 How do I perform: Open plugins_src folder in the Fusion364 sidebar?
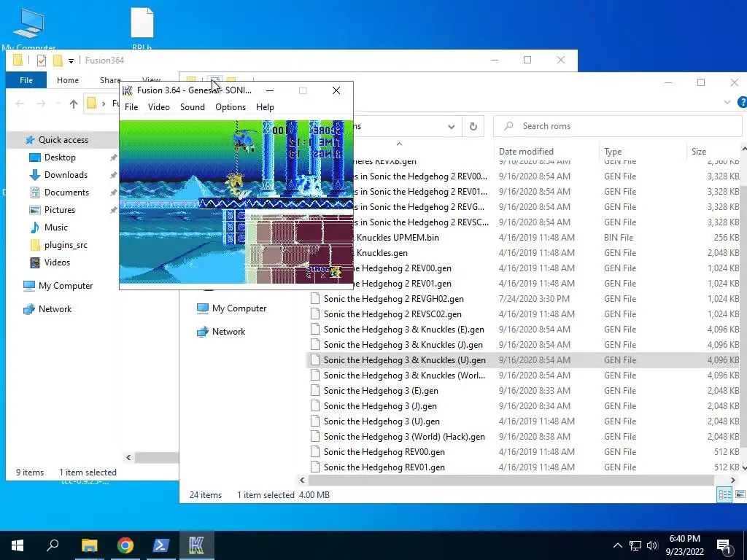(x=66, y=245)
